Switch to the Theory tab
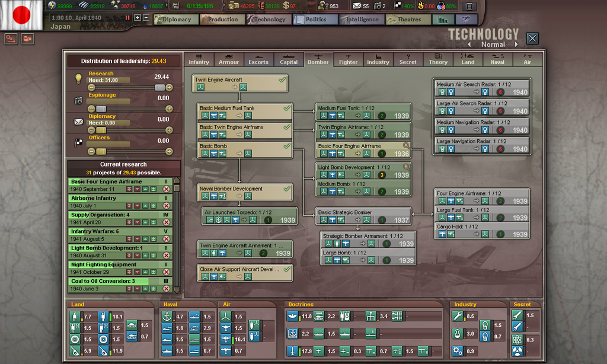The image size is (607, 364). pyautogui.click(x=438, y=60)
